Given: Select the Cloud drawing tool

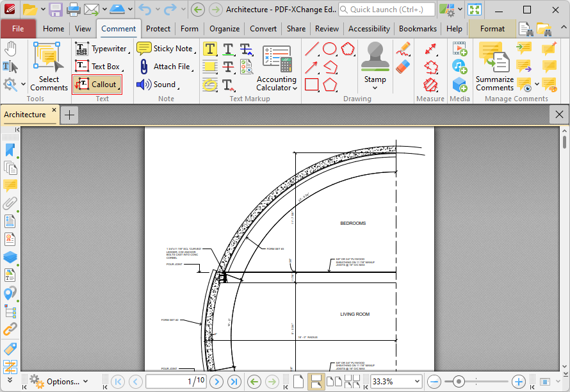Looking at the screenshot, I should tap(348, 49).
